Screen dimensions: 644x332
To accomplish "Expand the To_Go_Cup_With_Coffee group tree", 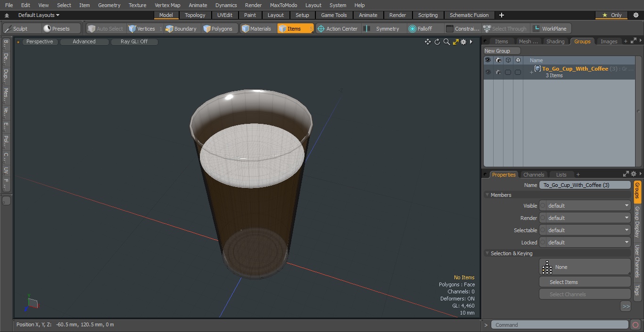I will (x=531, y=72).
